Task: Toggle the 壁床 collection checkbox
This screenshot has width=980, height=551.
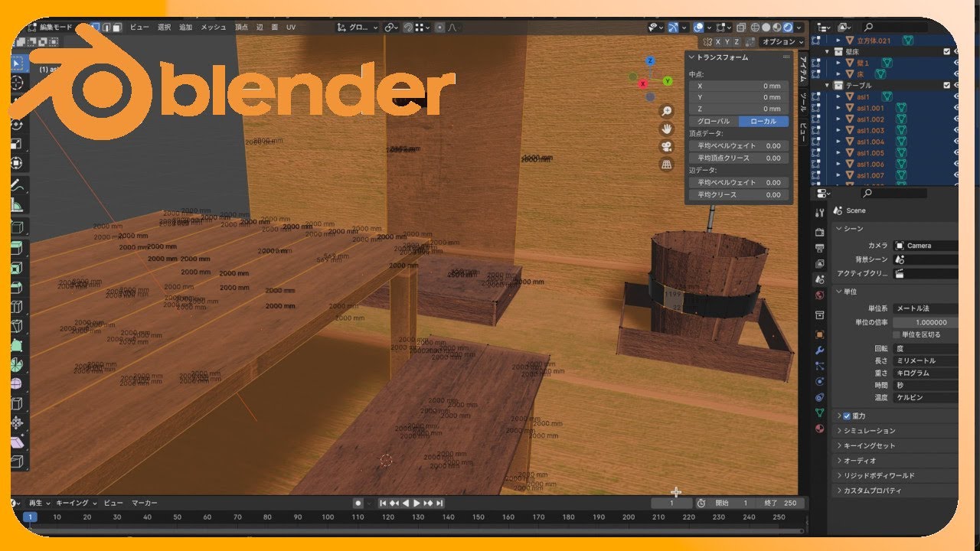Action: (947, 51)
